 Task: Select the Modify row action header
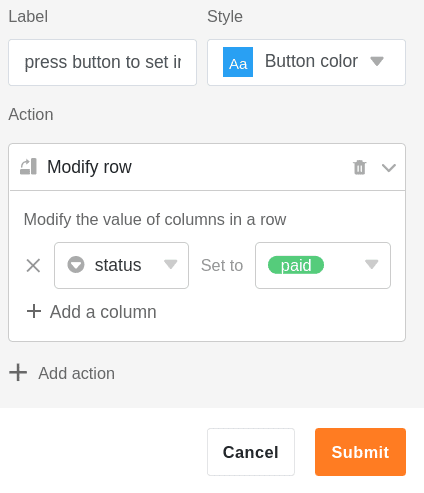pyautogui.click(x=207, y=167)
